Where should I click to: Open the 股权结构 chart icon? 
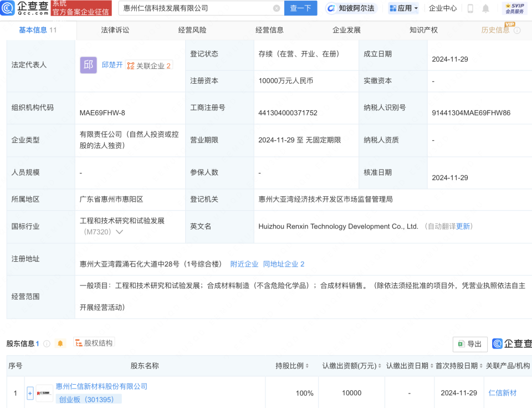(x=79, y=343)
